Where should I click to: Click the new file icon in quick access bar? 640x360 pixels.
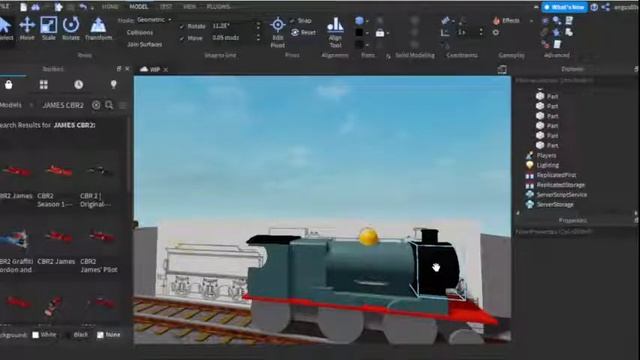23,7
